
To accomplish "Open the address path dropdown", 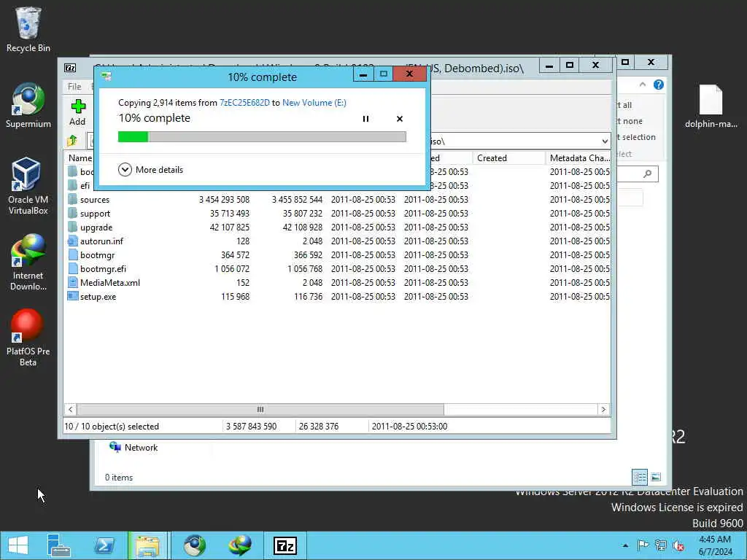I will click(x=605, y=141).
